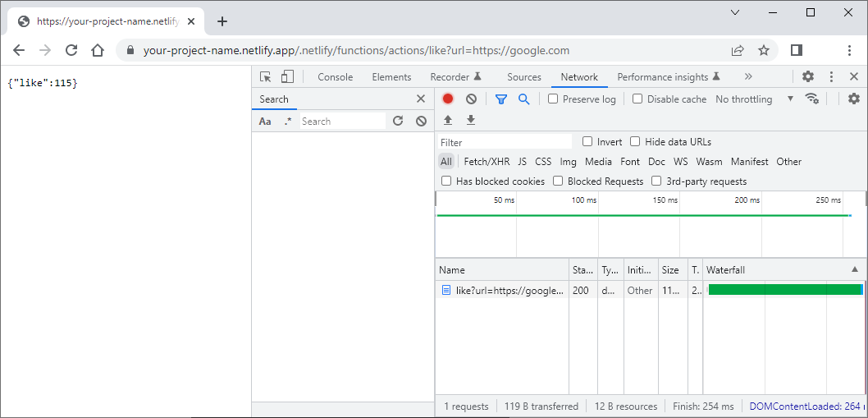Clear the network log
The image size is (868, 418).
471,99
